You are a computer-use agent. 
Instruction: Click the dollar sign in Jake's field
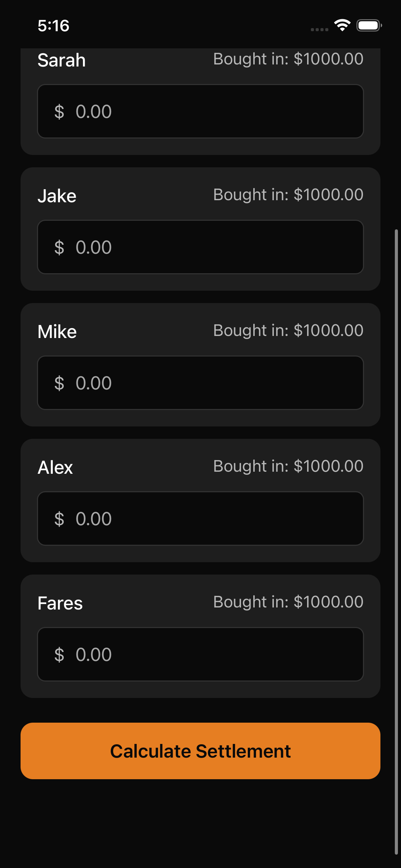[59, 248]
